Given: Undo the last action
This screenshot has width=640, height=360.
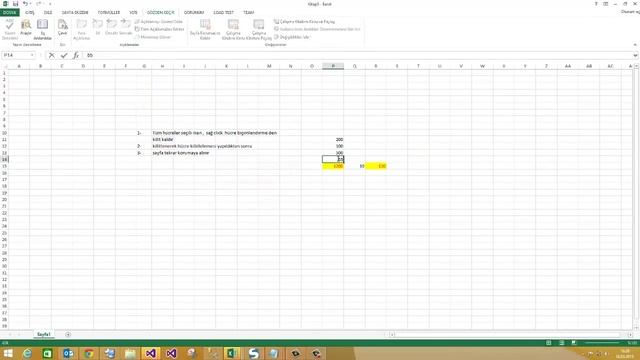Looking at the screenshot, I should point(25,4).
